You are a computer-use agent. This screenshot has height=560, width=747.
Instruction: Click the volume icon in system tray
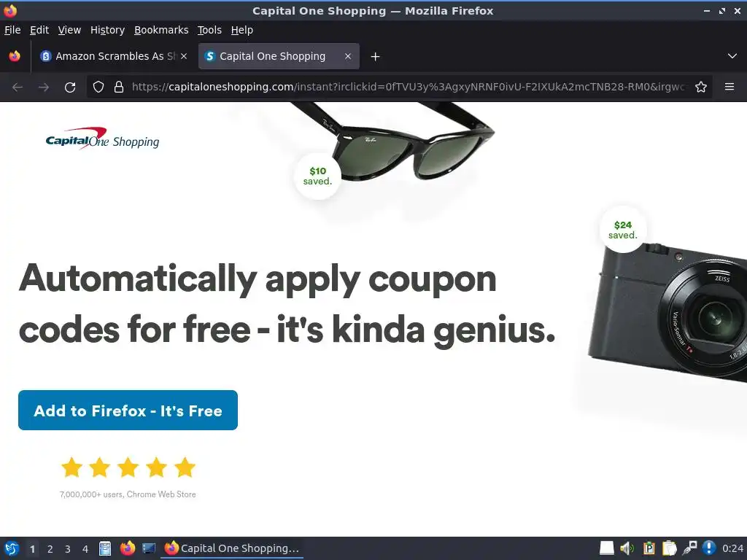(627, 548)
